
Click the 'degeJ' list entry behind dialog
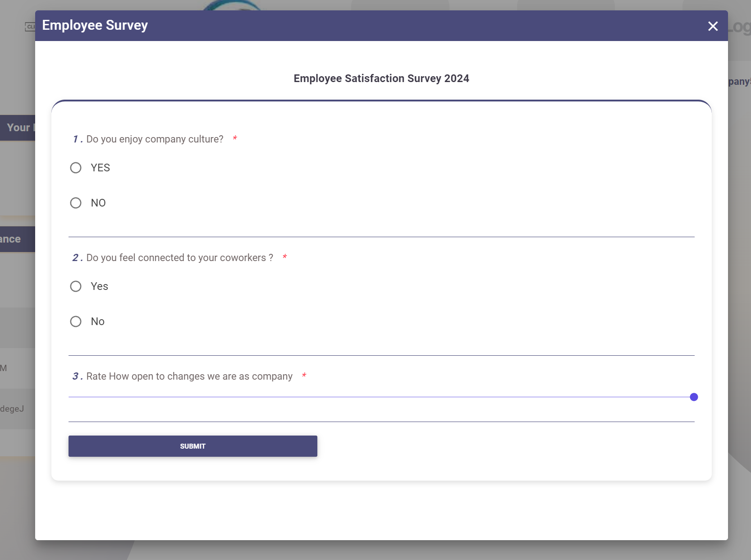pos(11,409)
